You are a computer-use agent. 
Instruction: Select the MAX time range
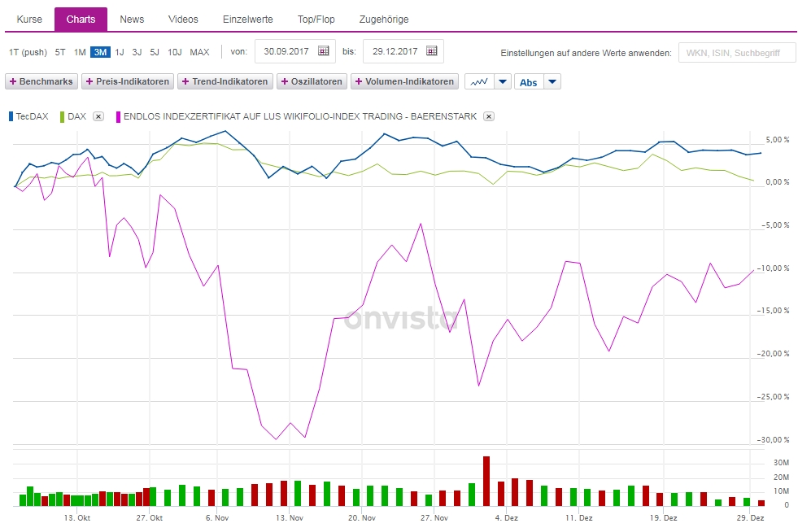pyautogui.click(x=199, y=52)
